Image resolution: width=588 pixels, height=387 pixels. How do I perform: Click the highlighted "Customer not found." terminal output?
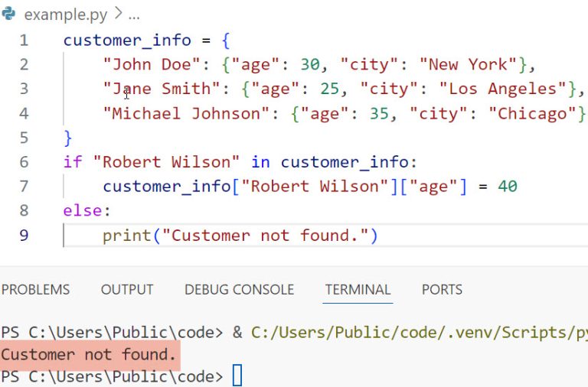(x=89, y=354)
